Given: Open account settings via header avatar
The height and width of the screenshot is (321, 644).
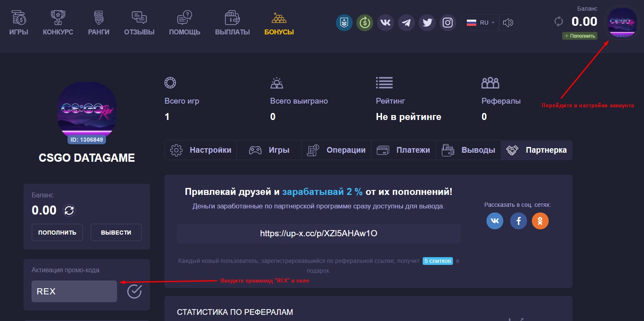Looking at the screenshot, I should coord(622,23).
